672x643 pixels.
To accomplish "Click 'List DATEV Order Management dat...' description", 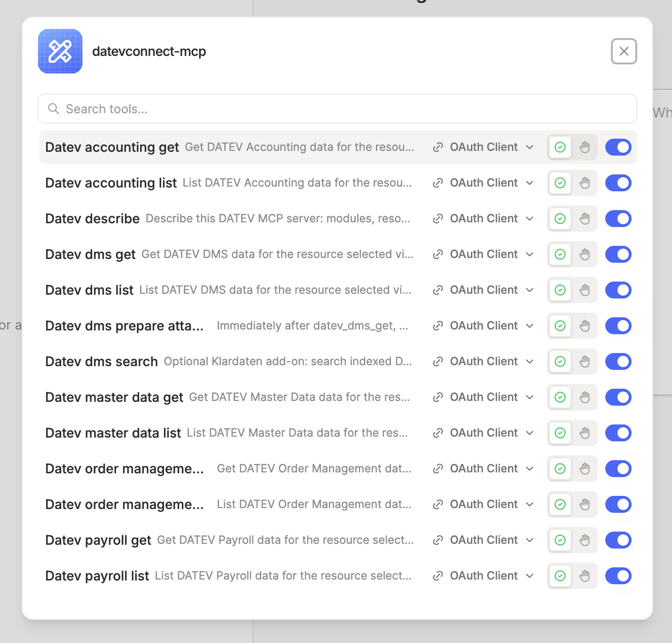I will click(x=314, y=504).
